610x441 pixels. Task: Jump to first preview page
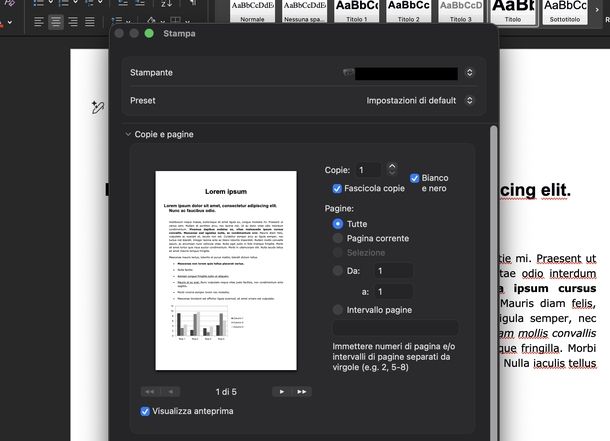coord(150,392)
